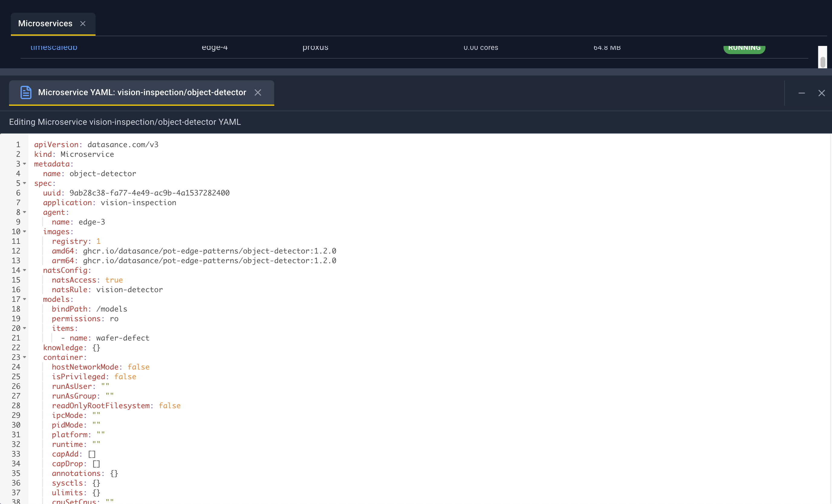Click line number 22 in the gutter

pyautogui.click(x=16, y=348)
